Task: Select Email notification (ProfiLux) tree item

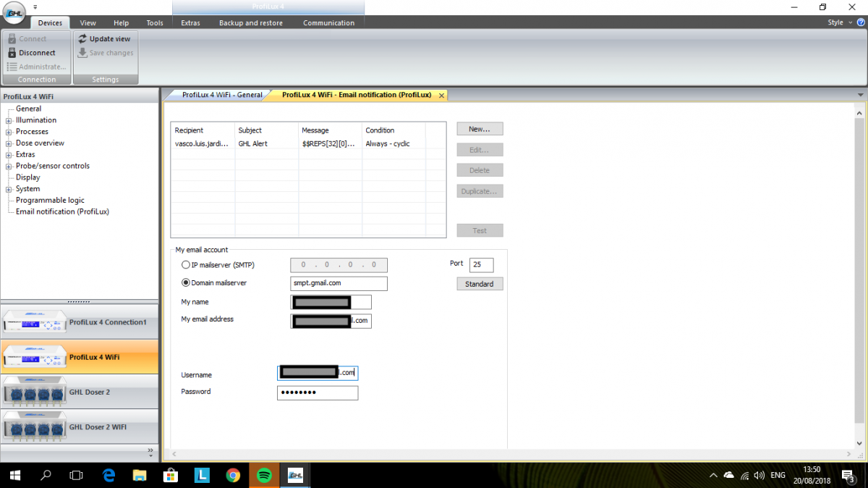Action: point(62,211)
